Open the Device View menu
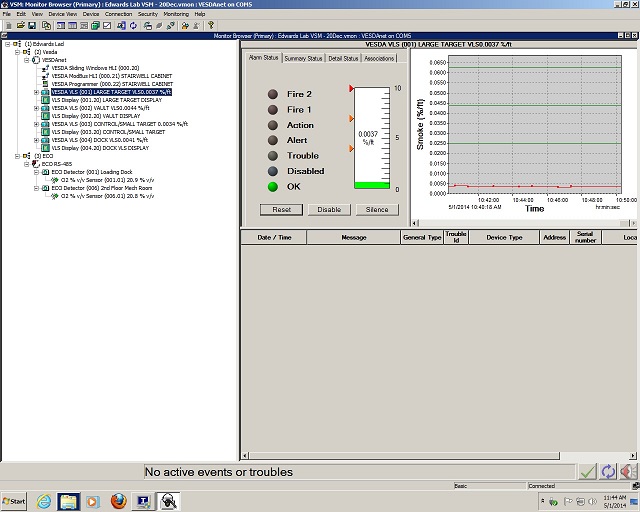This screenshot has height=512, width=640. [x=62, y=14]
